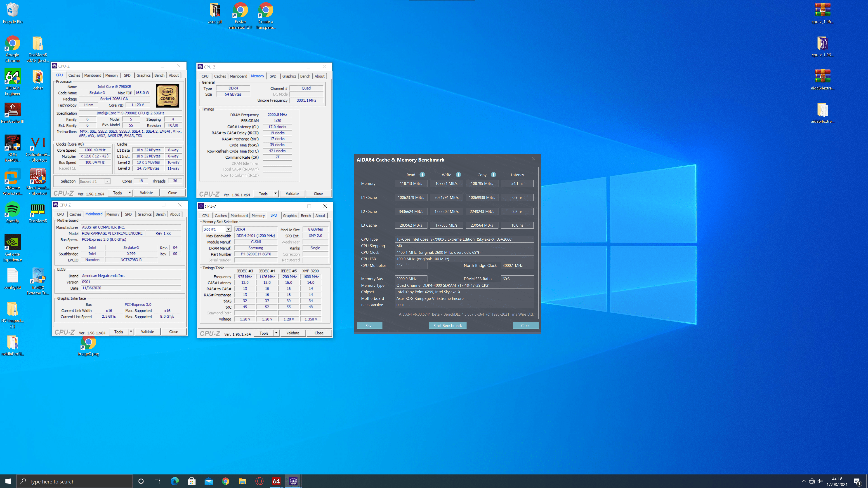The height and width of the screenshot is (488, 868).
Task: Switch to Memory tab in SPD window
Action: click(x=258, y=216)
